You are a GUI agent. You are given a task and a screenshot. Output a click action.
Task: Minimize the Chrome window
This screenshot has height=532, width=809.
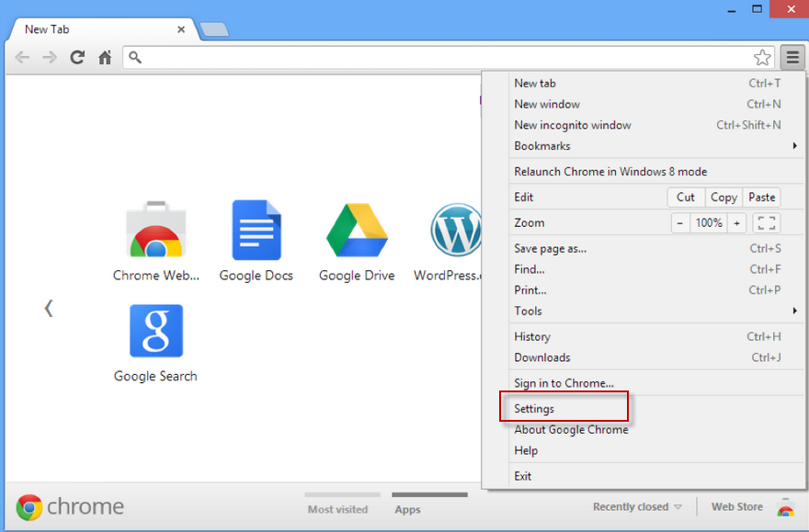coord(731,10)
